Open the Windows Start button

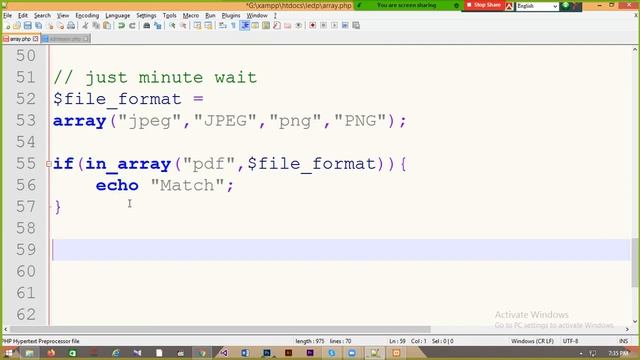[9, 353]
